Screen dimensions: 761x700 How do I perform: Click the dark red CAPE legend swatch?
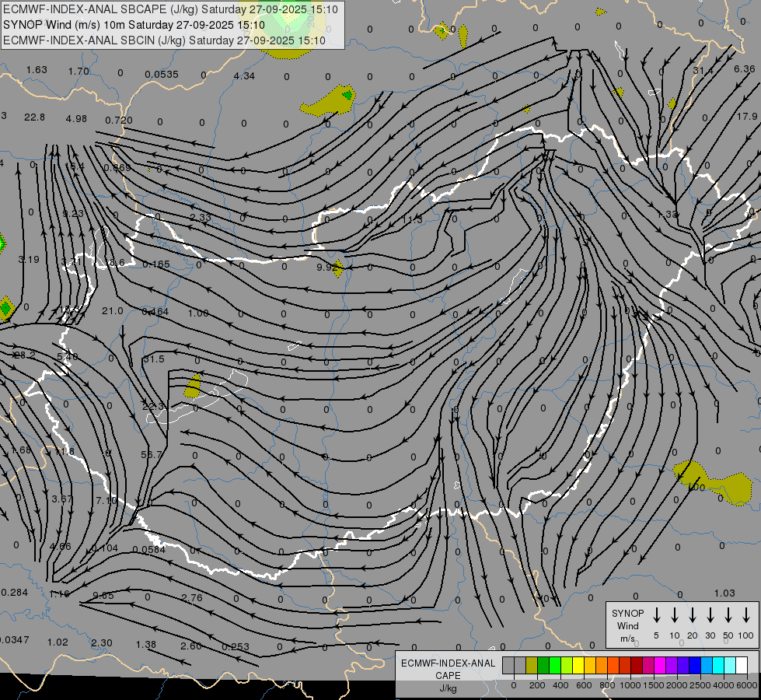tap(637, 666)
